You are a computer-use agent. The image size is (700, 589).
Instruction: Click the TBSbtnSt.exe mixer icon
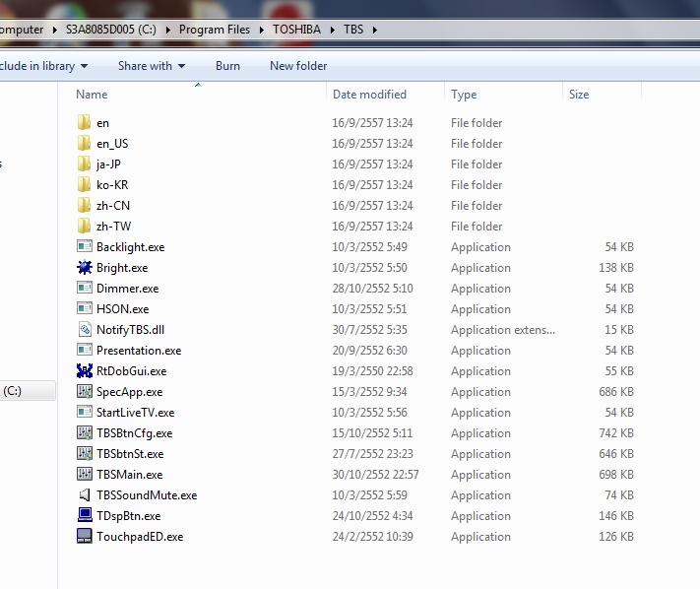(85, 453)
